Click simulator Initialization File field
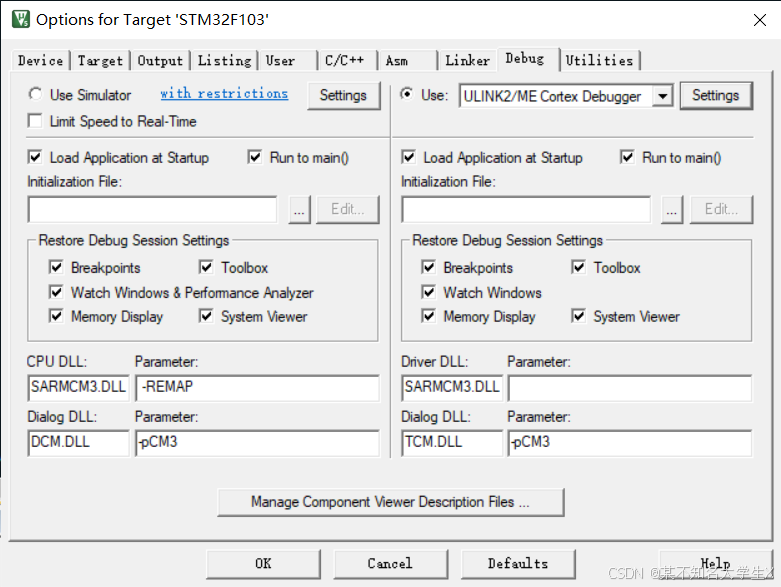Viewport: 781px width, 587px height. tap(152, 210)
